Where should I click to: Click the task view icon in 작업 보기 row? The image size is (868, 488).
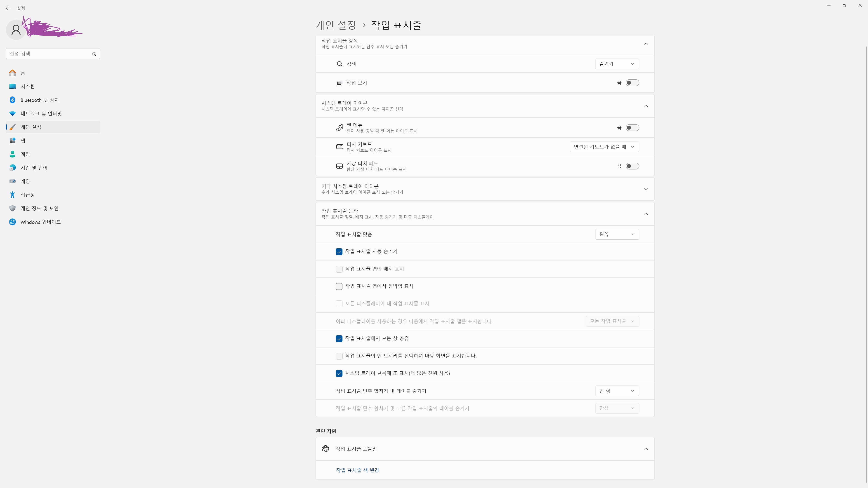[x=340, y=83]
